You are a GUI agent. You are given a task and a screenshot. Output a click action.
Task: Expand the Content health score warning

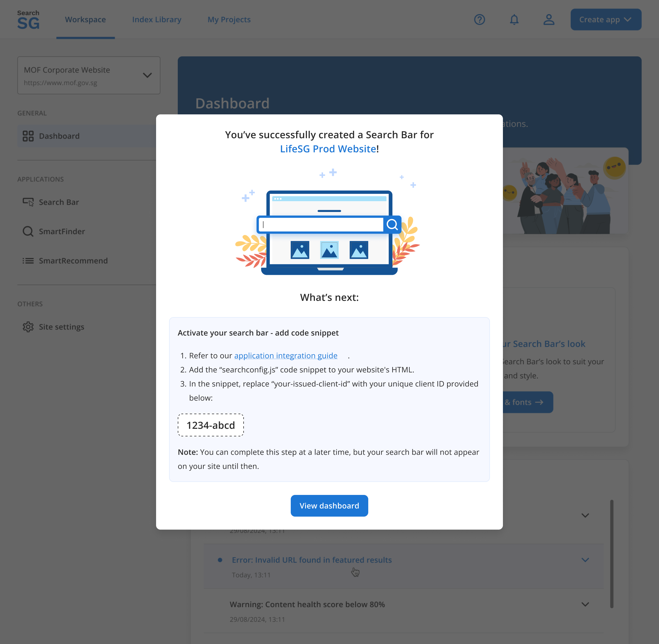[x=585, y=605]
